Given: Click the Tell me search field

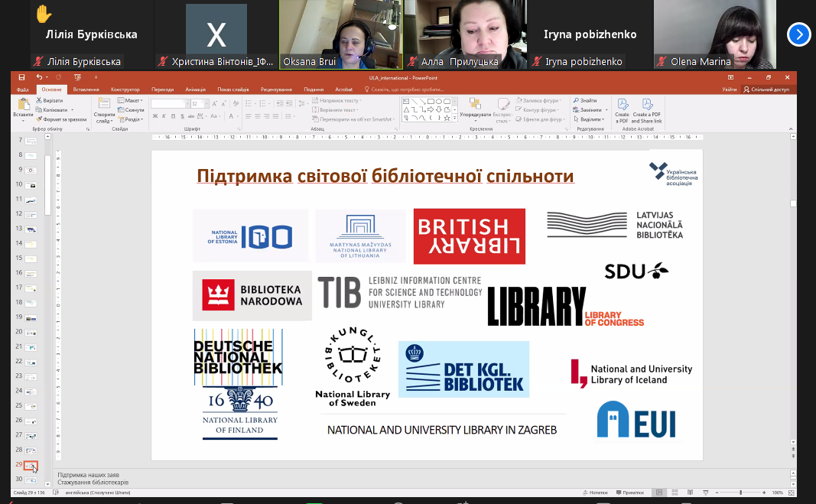Looking at the screenshot, I should point(405,89).
